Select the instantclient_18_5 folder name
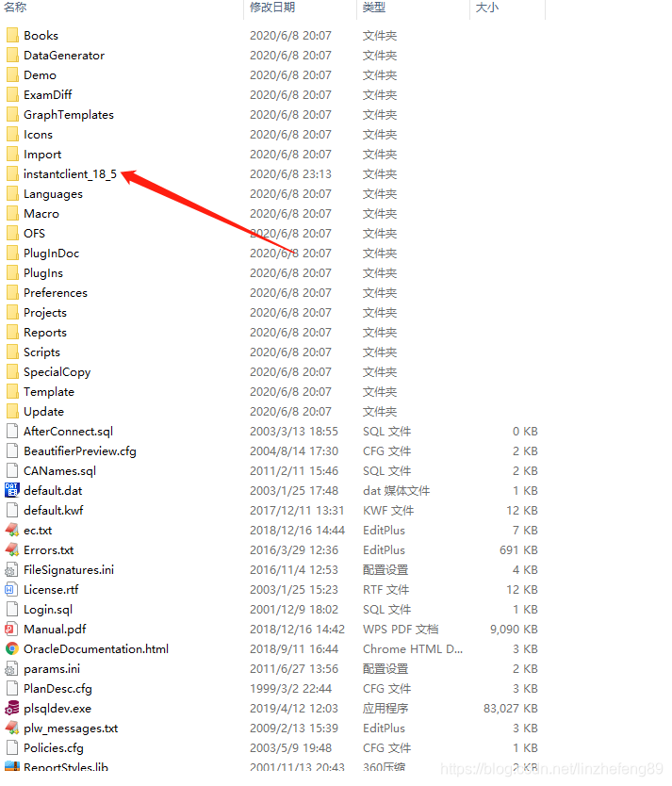Image resolution: width=672 pixels, height=786 pixels. click(x=70, y=174)
